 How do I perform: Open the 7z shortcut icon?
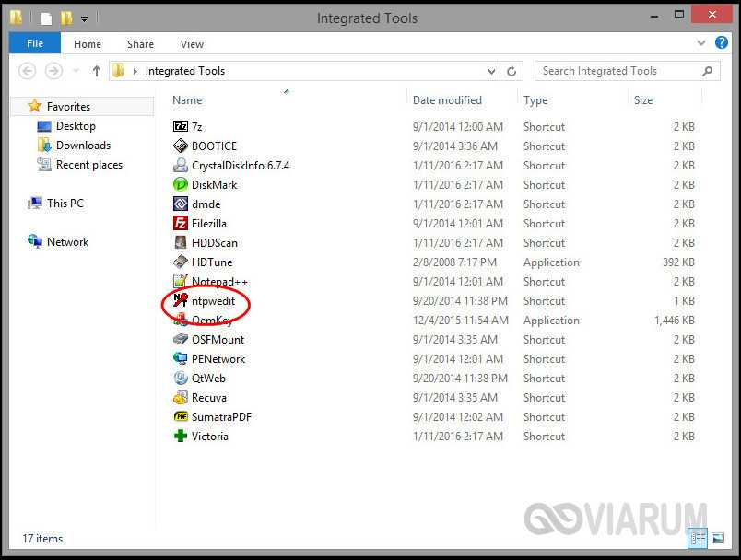click(x=181, y=127)
